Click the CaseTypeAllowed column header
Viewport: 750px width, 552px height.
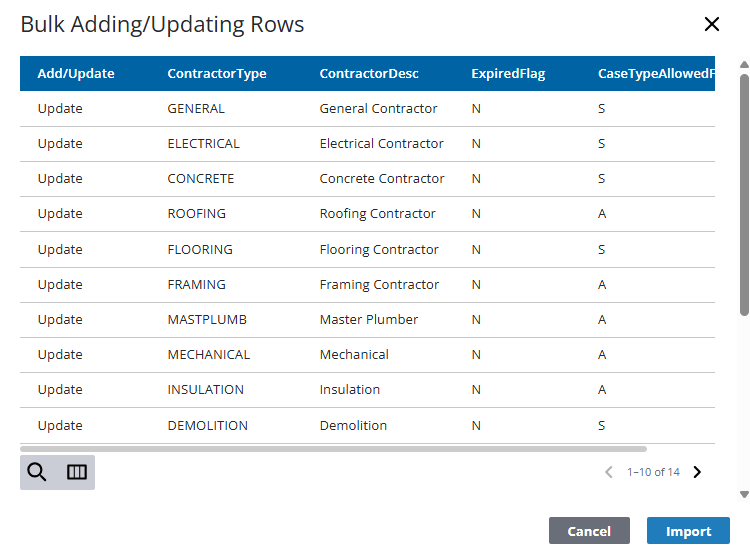(655, 73)
